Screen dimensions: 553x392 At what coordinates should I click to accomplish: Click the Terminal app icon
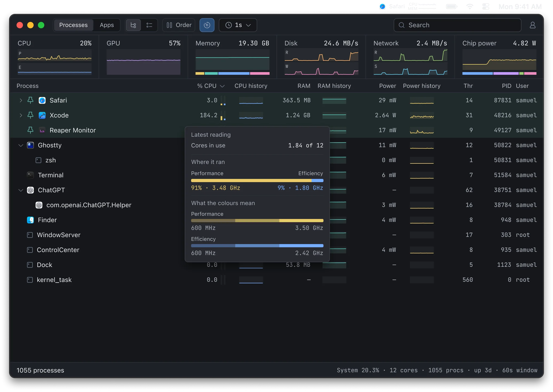click(x=30, y=175)
